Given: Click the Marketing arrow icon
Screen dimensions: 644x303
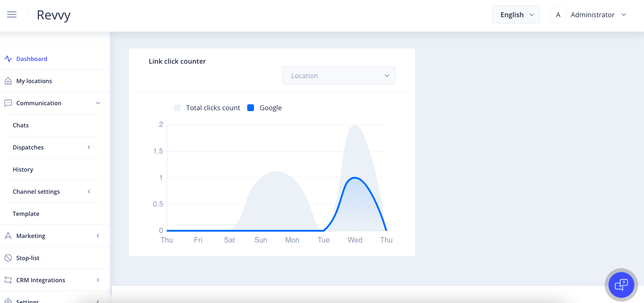Looking at the screenshot, I should [8, 236].
